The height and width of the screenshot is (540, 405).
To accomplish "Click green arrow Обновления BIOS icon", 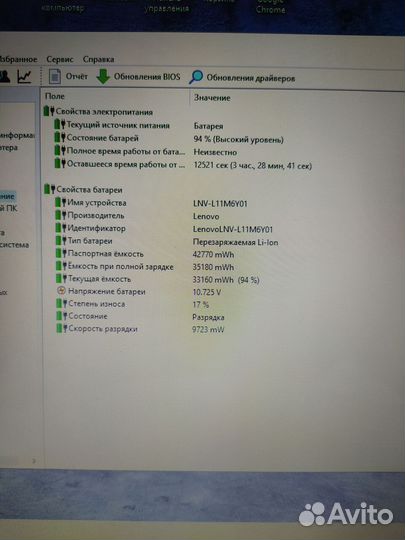I will (103, 76).
